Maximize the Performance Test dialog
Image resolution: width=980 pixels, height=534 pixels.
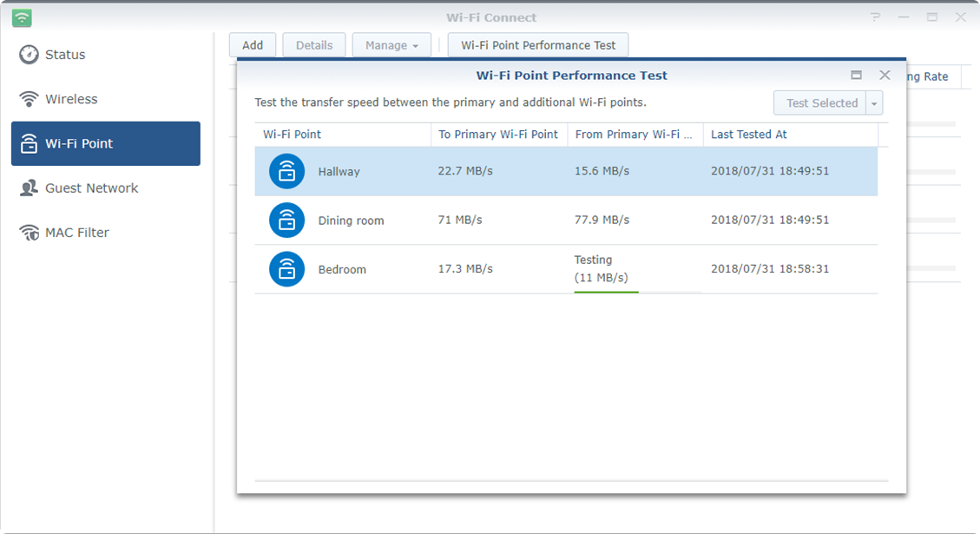(x=856, y=76)
